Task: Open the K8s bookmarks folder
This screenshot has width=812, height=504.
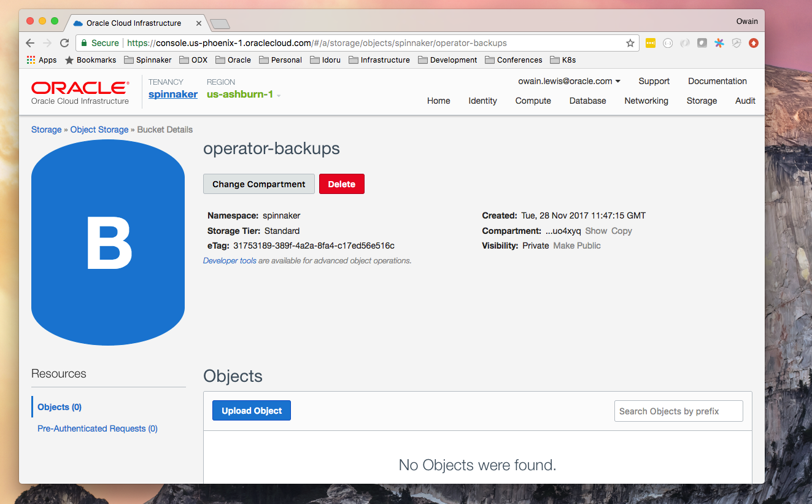Action: pyautogui.click(x=563, y=60)
